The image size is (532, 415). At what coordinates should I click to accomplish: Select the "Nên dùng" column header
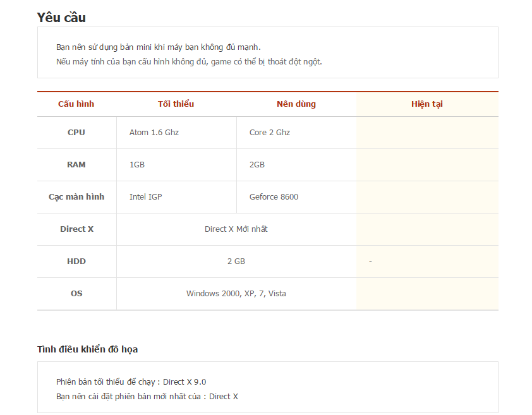tap(296, 104)
